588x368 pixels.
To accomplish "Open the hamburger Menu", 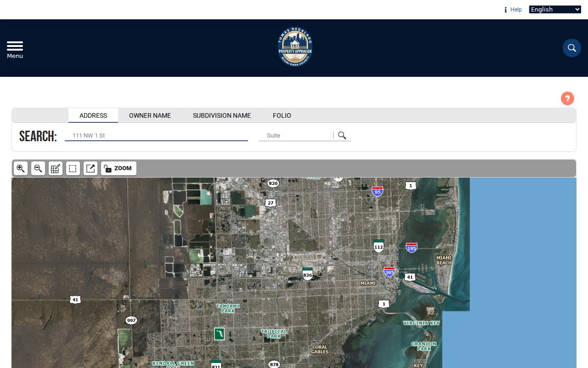I will point(15,50).
